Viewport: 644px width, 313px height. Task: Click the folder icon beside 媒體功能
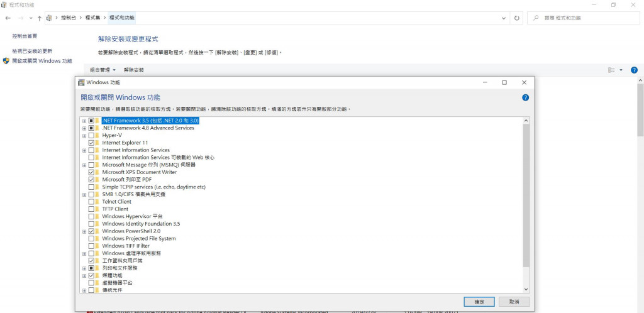coord(97,276)
